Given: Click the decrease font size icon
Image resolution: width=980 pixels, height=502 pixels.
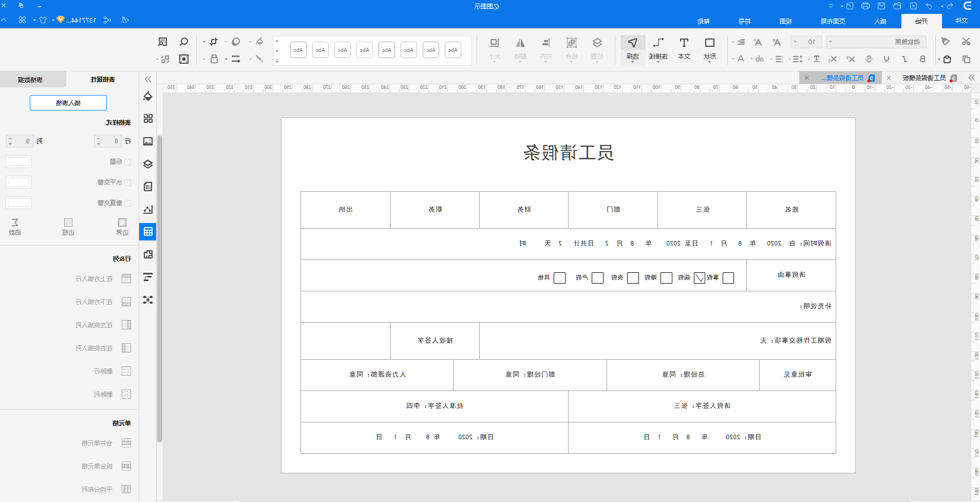Looking at the screenshot, I should [758, 42].
